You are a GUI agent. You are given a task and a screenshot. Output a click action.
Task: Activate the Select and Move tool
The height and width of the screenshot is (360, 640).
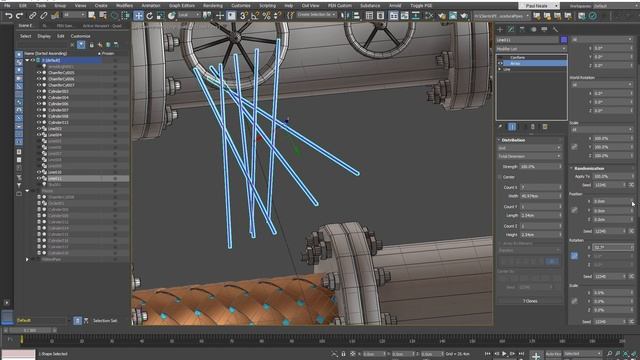coord(138,16)
